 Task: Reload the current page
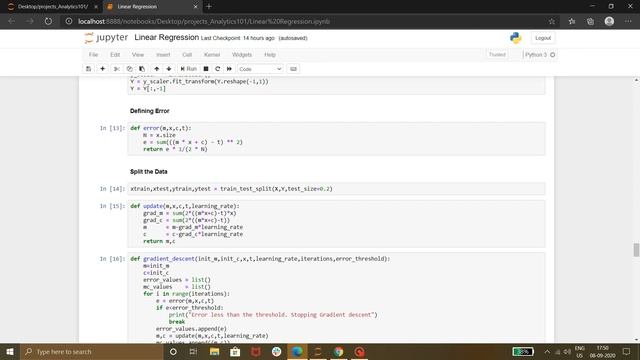pyautogui.click(x=48, y=21)
